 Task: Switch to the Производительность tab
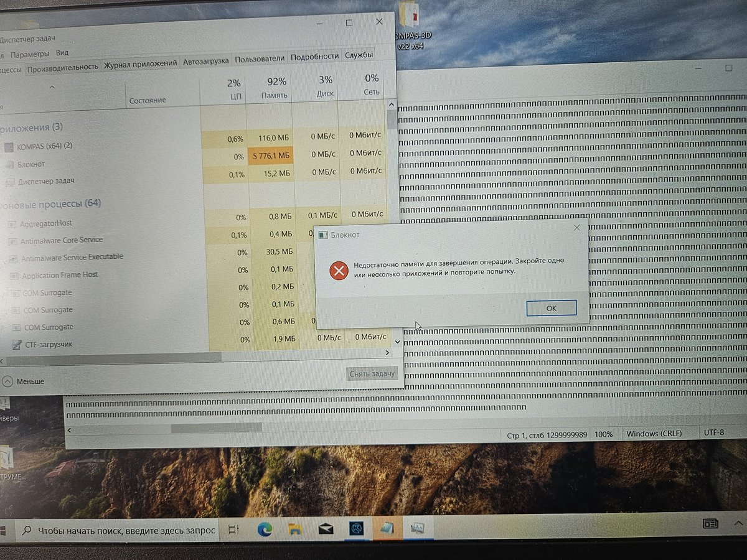tap(62, 67)
